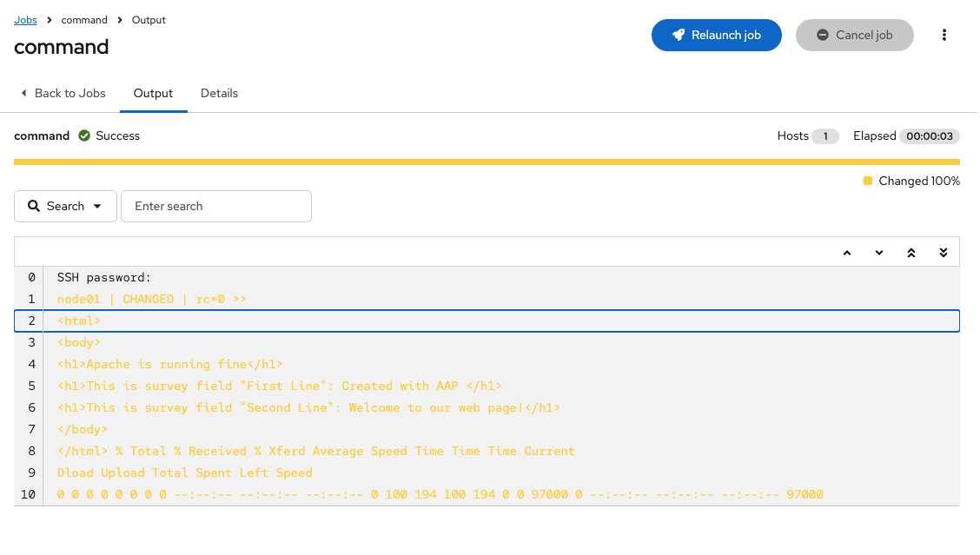Jump to last output line icon
980x555 pixels.
944,253
